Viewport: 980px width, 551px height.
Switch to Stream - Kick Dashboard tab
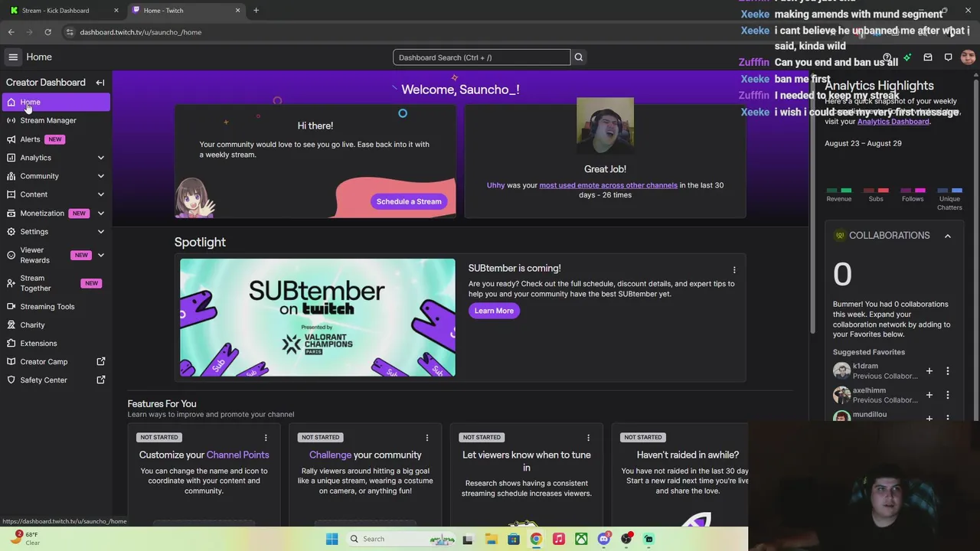click(61, 10)
